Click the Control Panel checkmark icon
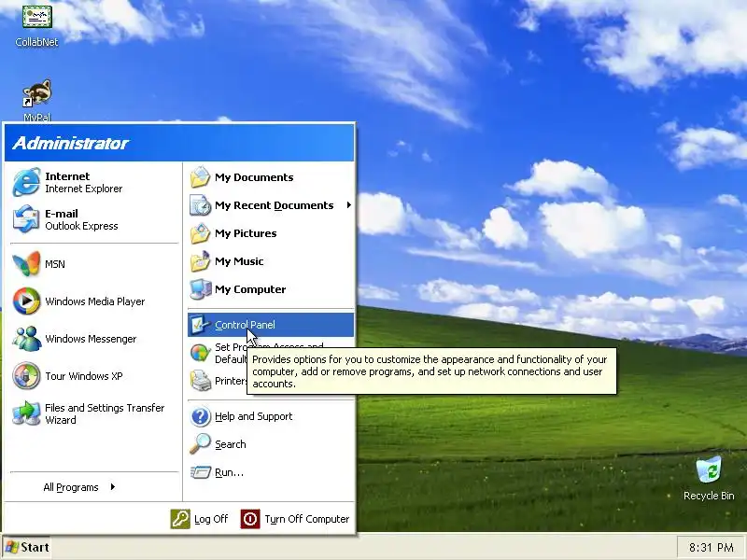This screenshot has height=560, width=747. (200, 325)
